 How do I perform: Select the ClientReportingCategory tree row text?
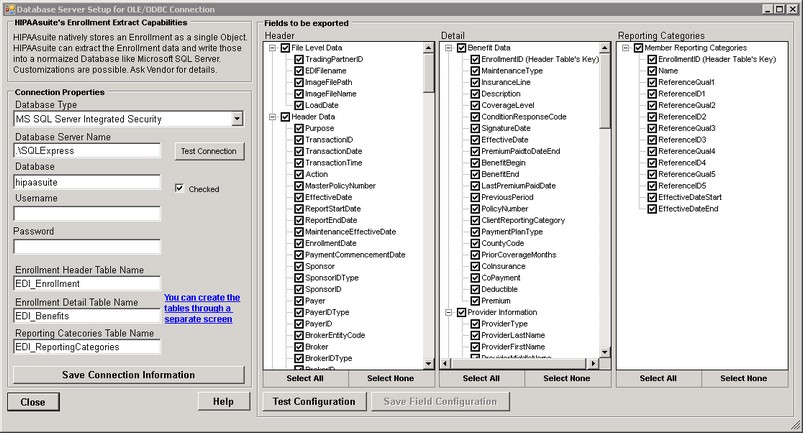point(523,220)
